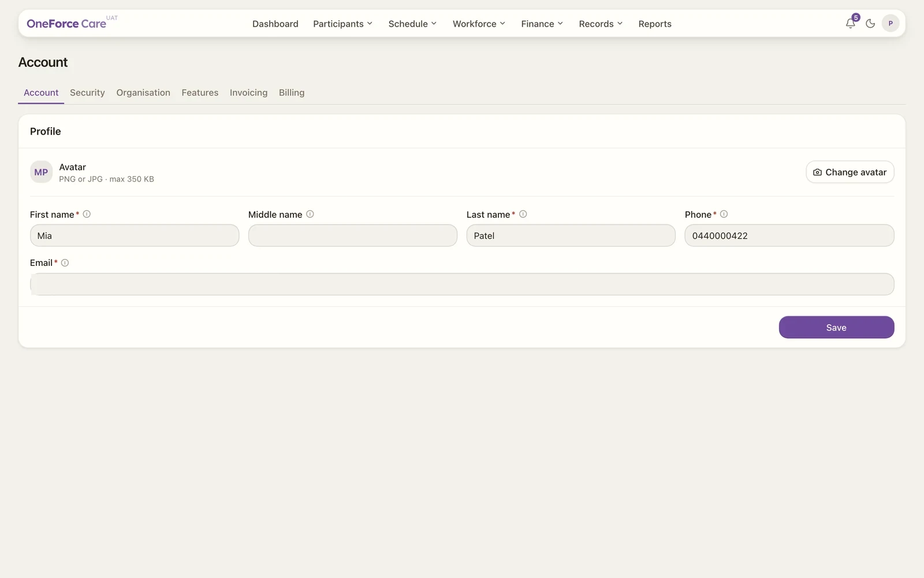The height and width of the screenshot is (578, 924).
Task: Focus the Phone number field
Action: point(789,235)
